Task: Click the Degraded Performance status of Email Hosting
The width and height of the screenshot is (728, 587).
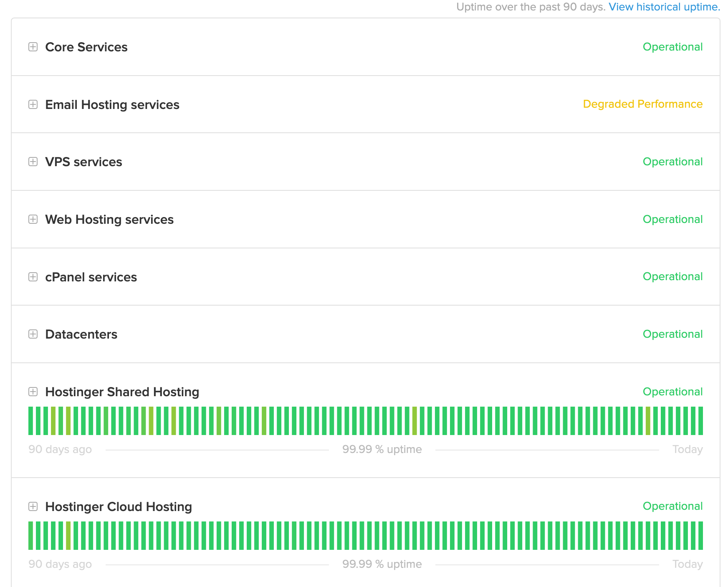Action: coord(642,104)
